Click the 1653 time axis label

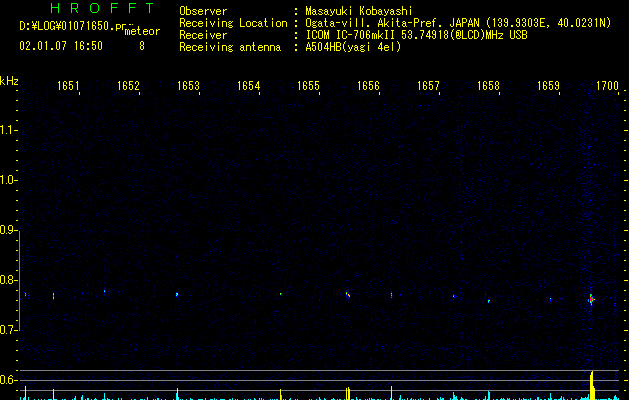tap(188, 86)
